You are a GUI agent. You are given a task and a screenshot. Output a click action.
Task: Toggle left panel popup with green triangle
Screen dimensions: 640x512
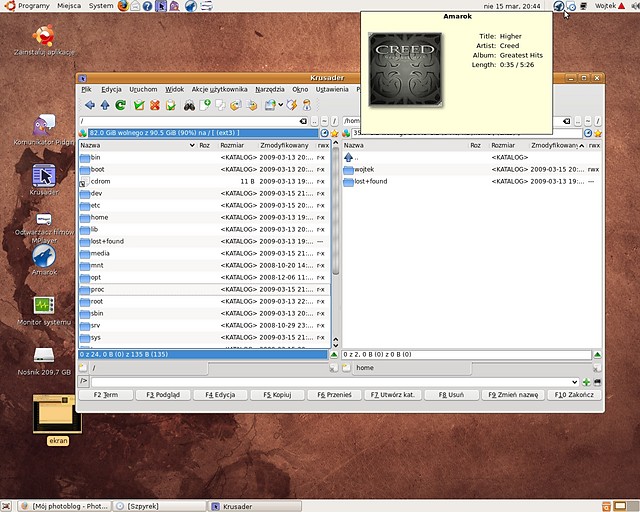[334, 355]
